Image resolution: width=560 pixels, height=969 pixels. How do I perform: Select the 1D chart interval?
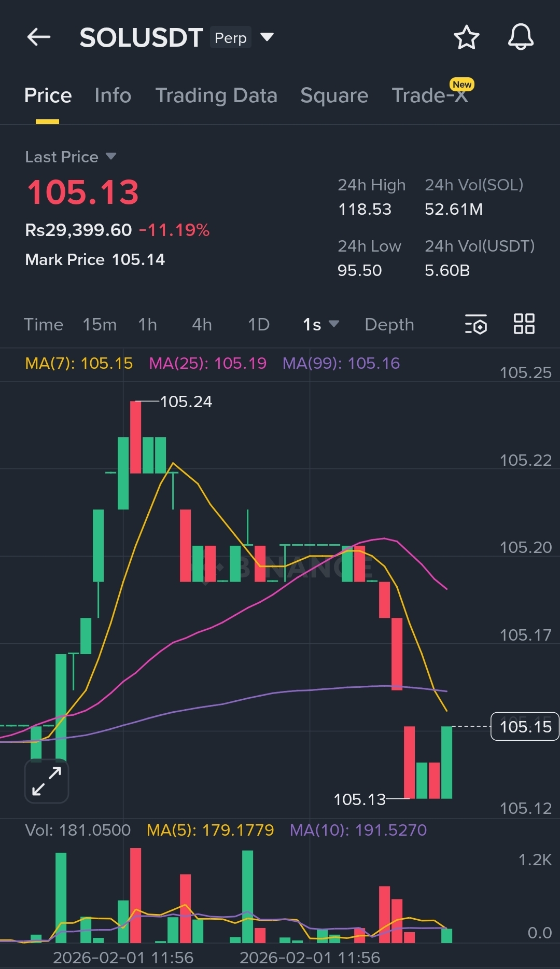pyautogui.click(x=259, y=325)
